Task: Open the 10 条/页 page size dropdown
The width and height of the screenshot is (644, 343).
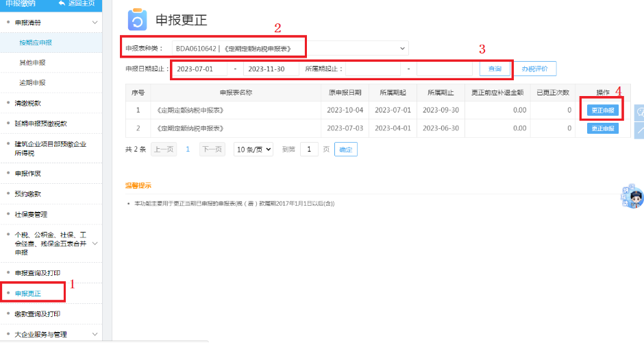Action: [x=253, y=150]
